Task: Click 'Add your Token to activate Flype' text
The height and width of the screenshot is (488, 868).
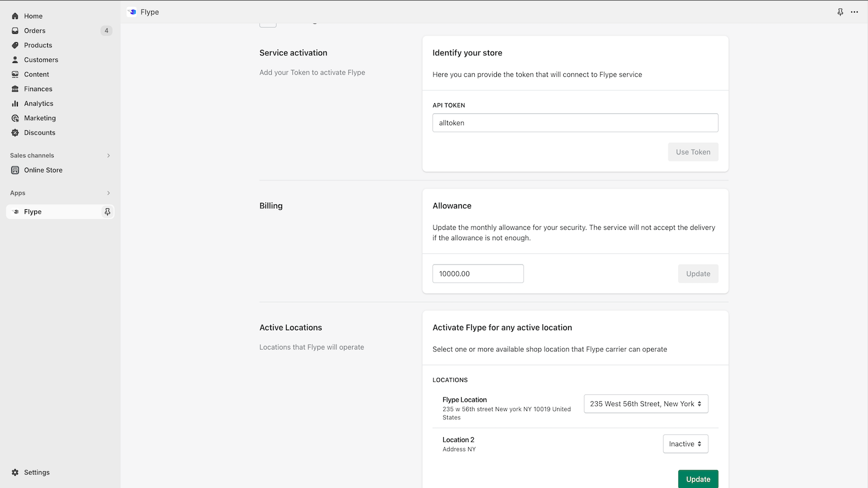Action: point(312,73)
